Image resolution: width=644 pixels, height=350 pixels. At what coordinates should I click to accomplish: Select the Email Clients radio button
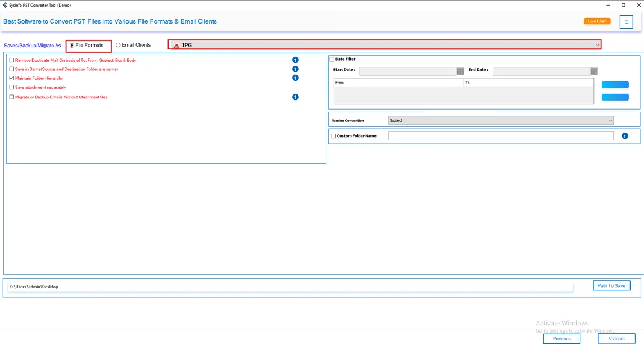point(118,45)
